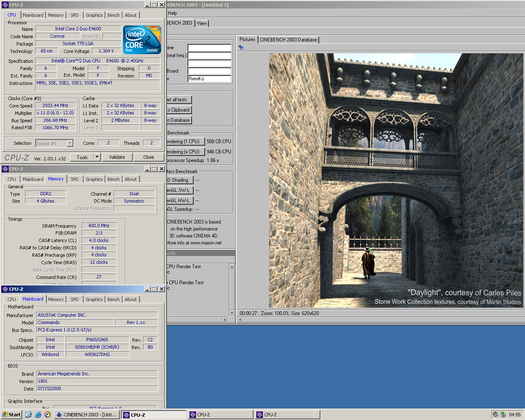Screen dimensions: 525x420
Task: Click the DRAM Frequency value 400.0 MHz
Action: click(99, 226)
